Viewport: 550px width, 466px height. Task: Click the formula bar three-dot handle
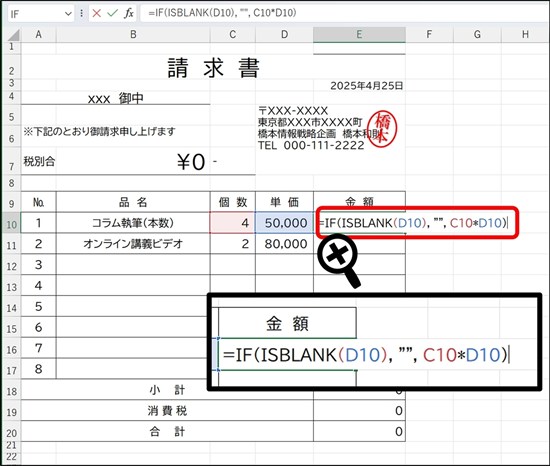pos(81,13)
